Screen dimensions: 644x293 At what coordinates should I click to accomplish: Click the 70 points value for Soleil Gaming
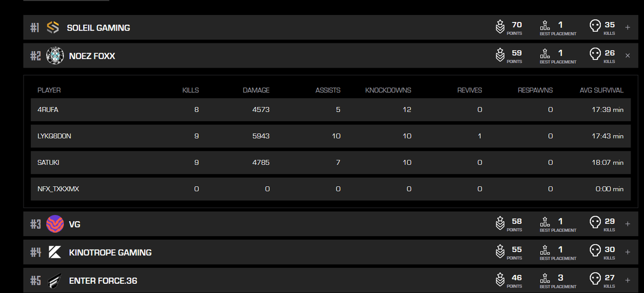click(517, 25)
